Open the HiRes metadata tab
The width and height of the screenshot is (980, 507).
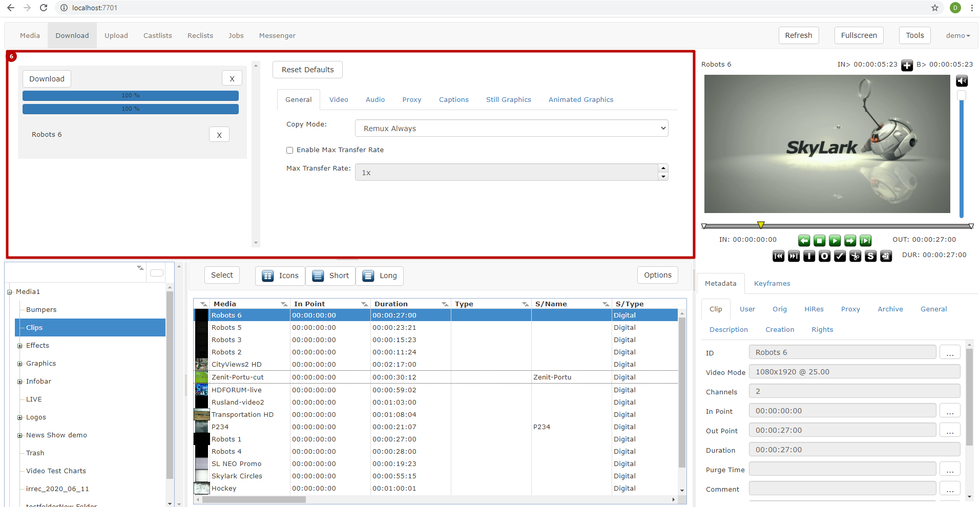pyautogui.click(x=814, y=309)
